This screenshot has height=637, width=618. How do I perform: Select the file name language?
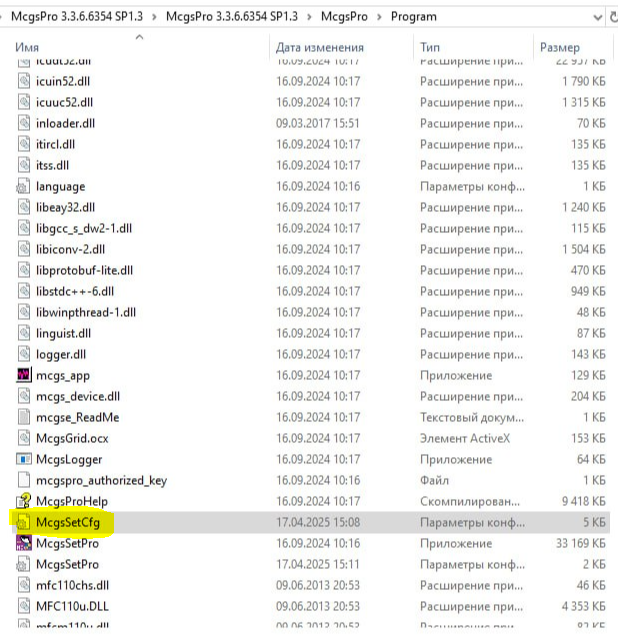(61, 186)
